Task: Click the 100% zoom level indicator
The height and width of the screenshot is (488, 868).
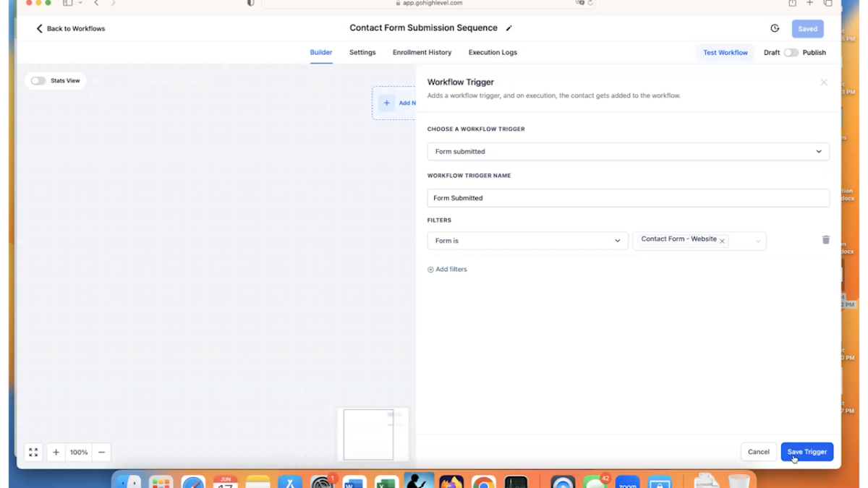Action: pos(78,452)
